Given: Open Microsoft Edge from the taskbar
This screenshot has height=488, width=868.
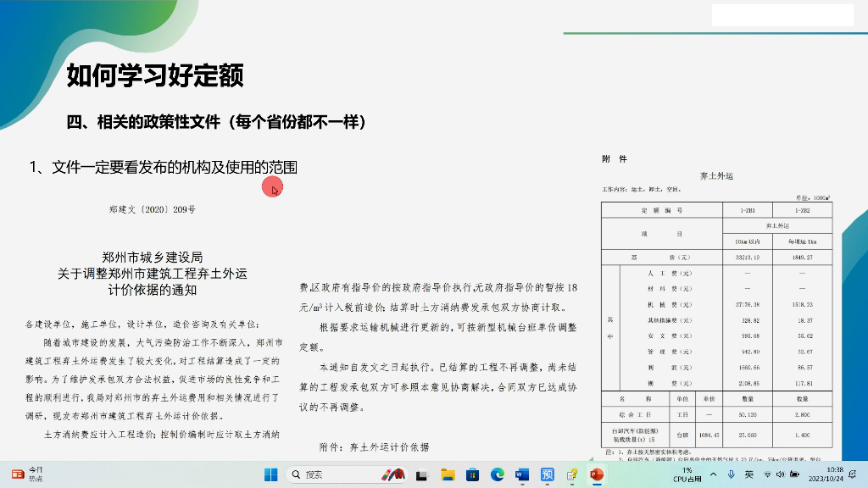Looking at the screenshot, I should pos(498,474).
